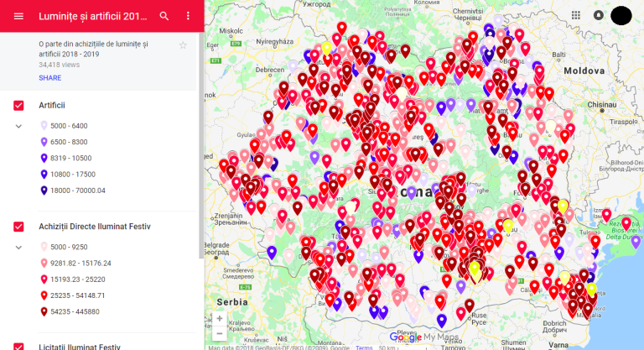Click the purple pin near Danube Delta
The width and height of the screenshot is (644, 350).
pyautogui.click(x=636, y=242)
